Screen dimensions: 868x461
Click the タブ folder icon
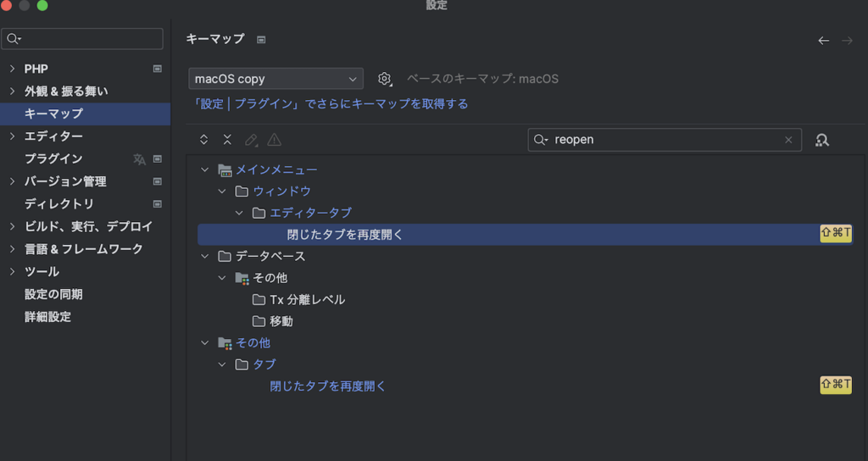coord(242,364)
